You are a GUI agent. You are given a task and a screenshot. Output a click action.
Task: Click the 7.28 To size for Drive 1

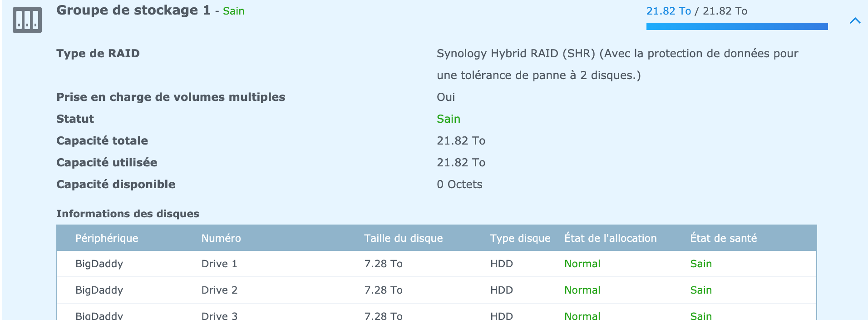(x=383, y=264)
